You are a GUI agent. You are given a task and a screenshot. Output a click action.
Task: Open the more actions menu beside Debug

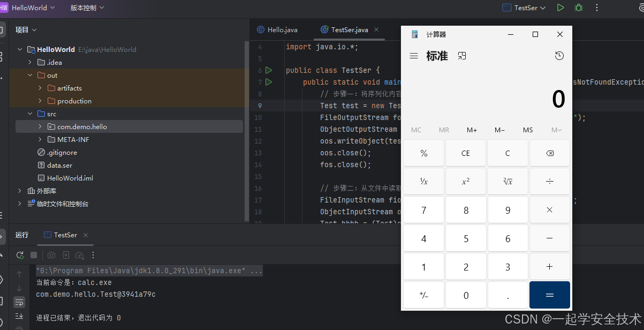597,7
